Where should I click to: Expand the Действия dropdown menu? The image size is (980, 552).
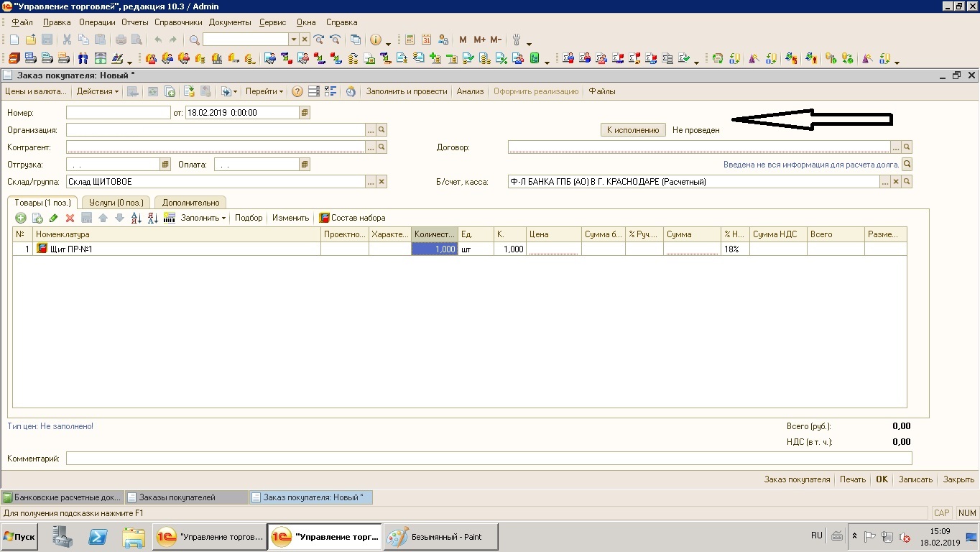tap(98, 91)
